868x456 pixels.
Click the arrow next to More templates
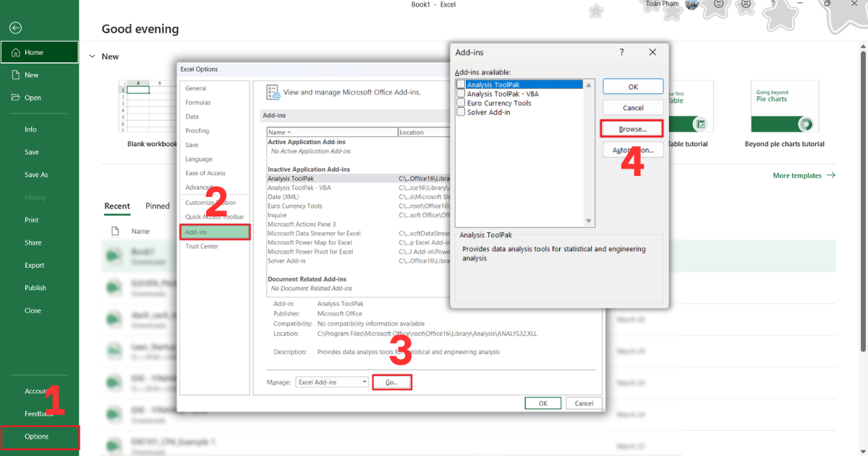click(x=831, y=175)
